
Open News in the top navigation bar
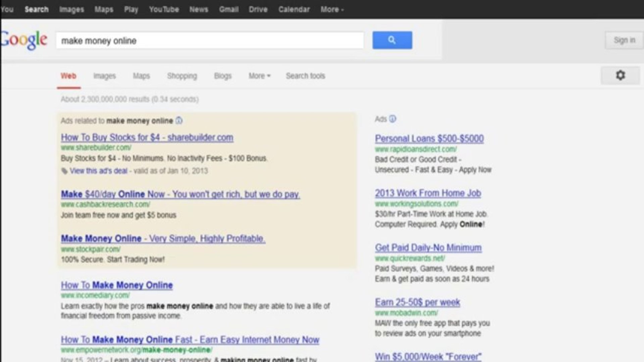[x=199, y=9]
